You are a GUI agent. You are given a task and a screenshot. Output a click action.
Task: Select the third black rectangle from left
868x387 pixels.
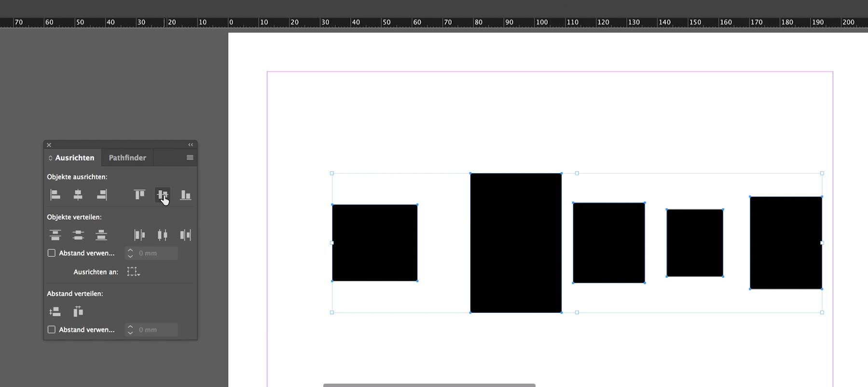click(609, 243)
